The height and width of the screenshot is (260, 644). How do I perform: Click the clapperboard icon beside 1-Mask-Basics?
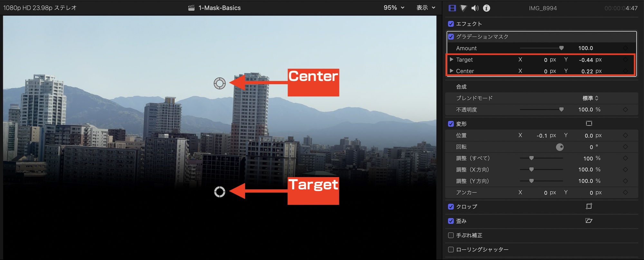click(191, 8)
